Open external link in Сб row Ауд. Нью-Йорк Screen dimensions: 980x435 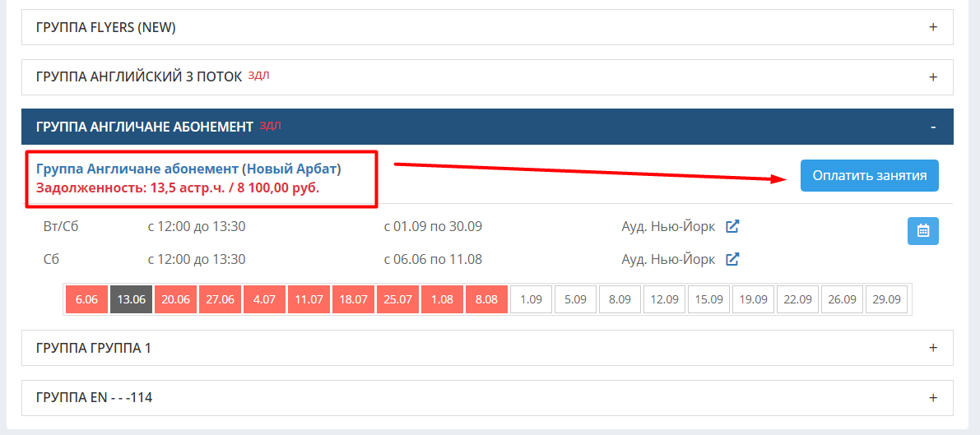click(x=732, y=259)
